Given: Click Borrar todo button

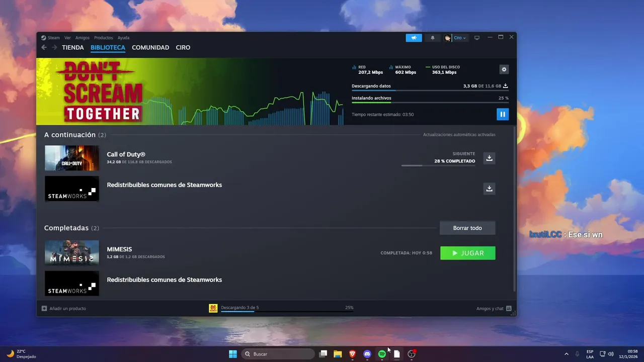Looking at the screenshot, I should pos(467,228).
